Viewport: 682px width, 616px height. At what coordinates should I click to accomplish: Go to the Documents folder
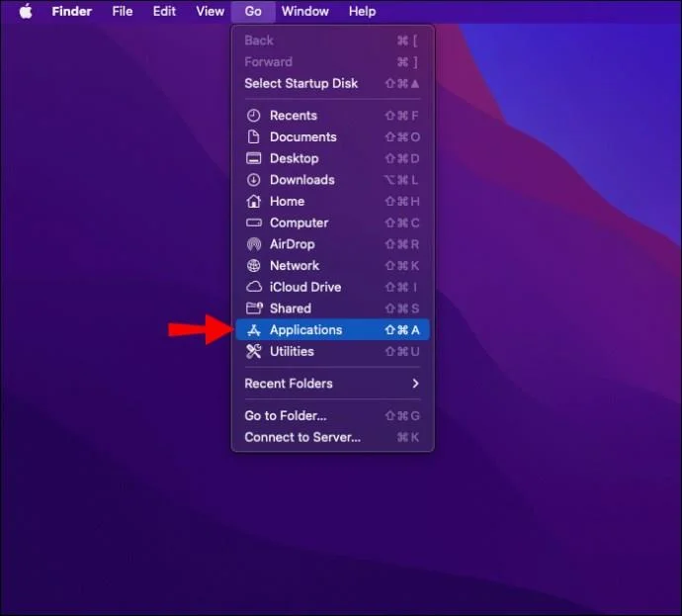click(333, 137)
